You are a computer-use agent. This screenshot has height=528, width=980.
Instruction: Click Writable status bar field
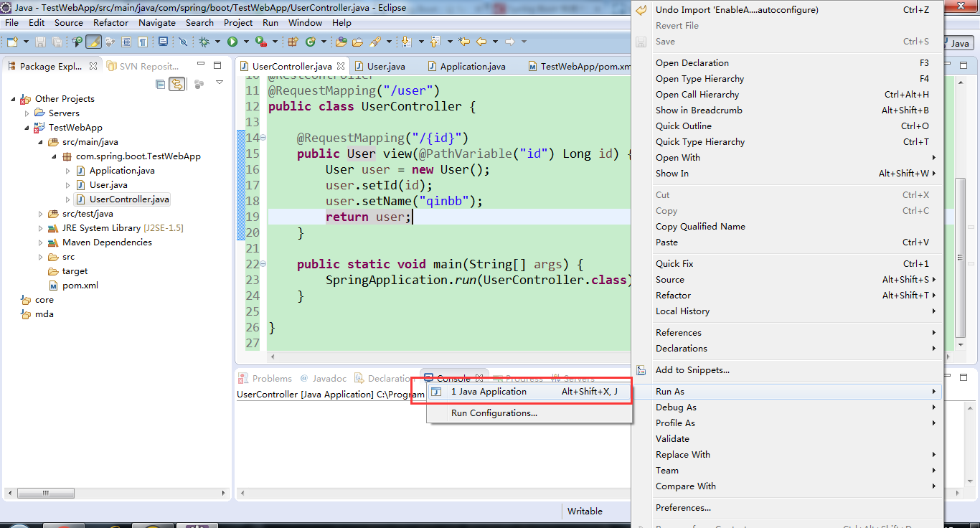(585, 511)
